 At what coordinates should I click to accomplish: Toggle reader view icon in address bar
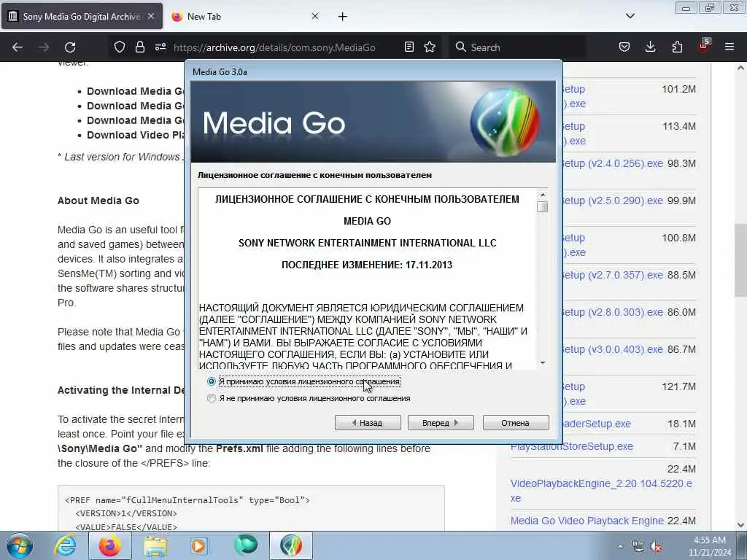[x=409, y=47]
